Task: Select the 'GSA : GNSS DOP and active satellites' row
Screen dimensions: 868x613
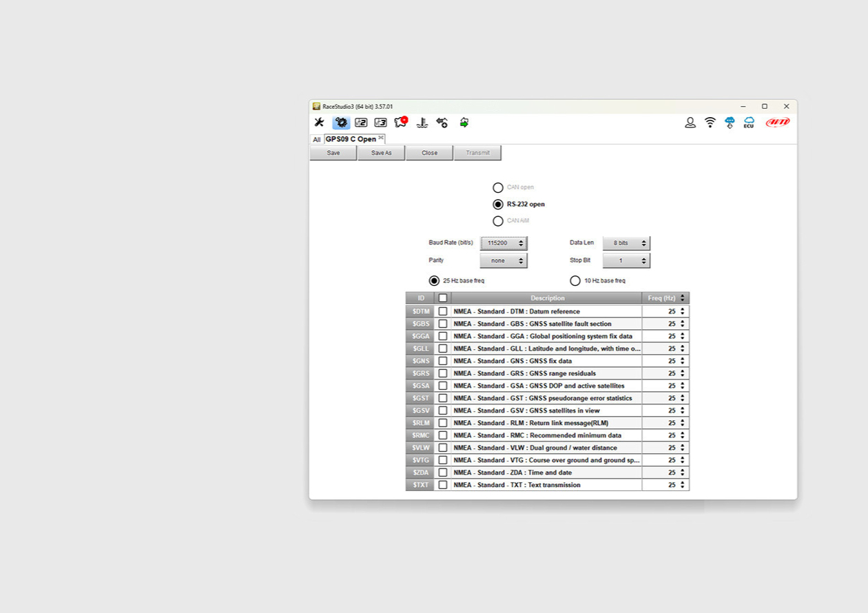Action: coord(548,386)
